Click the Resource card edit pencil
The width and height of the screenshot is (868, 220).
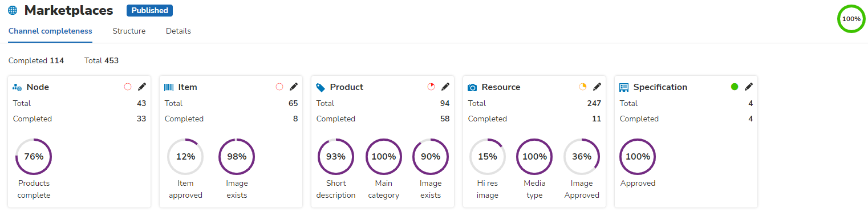[597, 87]
